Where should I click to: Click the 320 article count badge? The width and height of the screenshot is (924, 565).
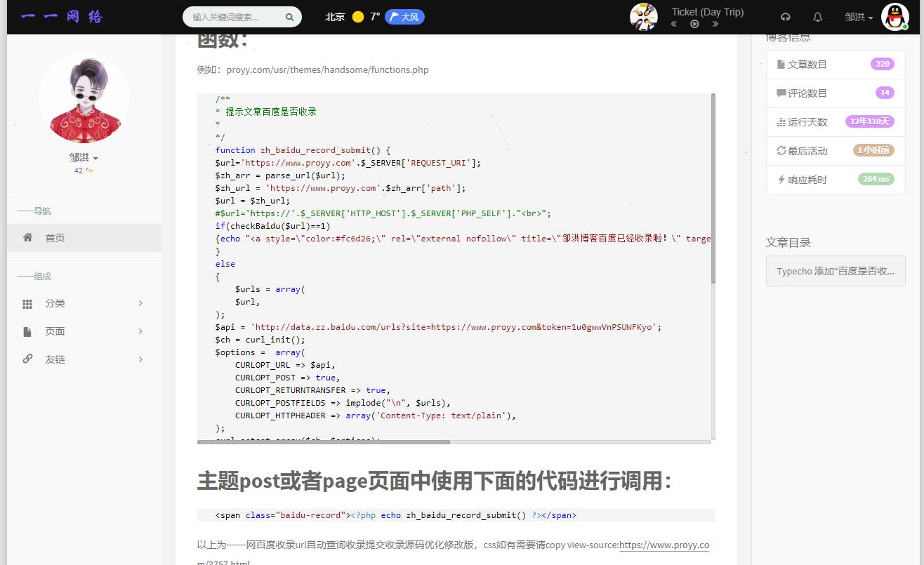pos(882,64)
